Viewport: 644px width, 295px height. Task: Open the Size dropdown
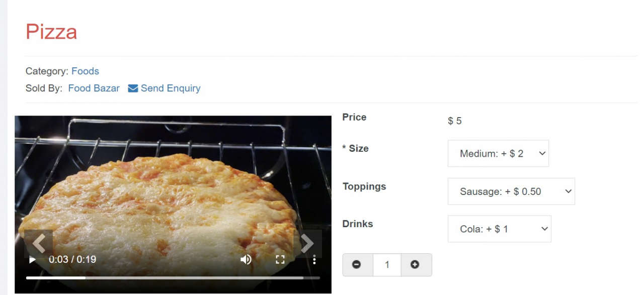click(498, 154)
